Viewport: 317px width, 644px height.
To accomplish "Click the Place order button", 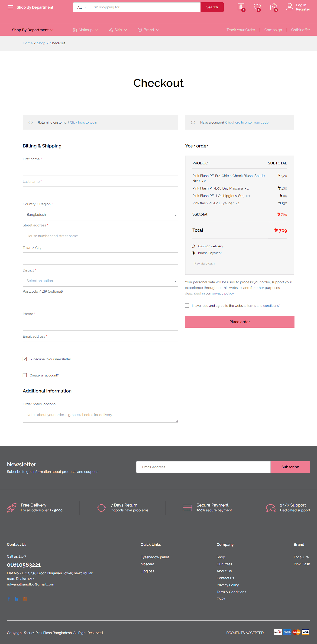I will tap(239, 322).
